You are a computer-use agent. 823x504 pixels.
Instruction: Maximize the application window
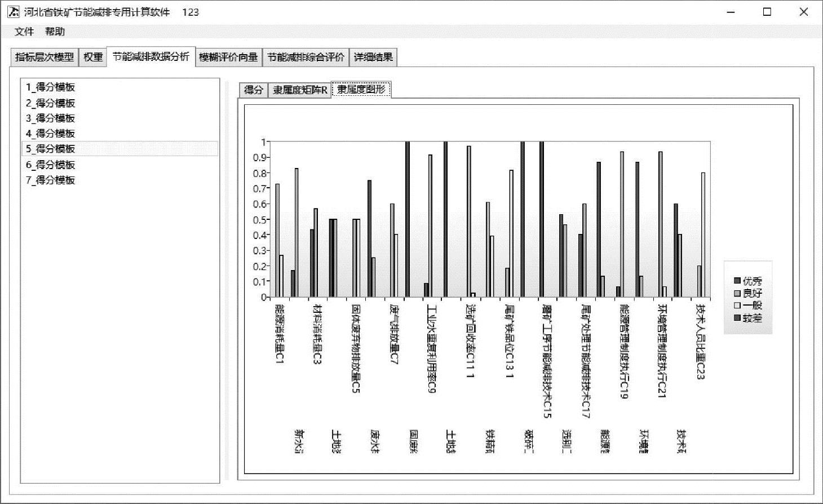[x=767, y=12]
